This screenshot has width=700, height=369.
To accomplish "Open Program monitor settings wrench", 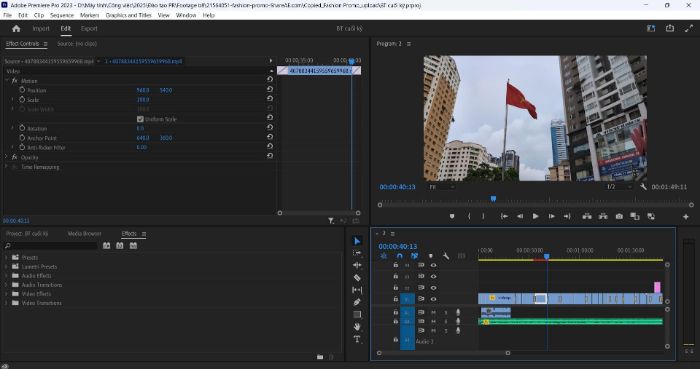I will (643, 187).
